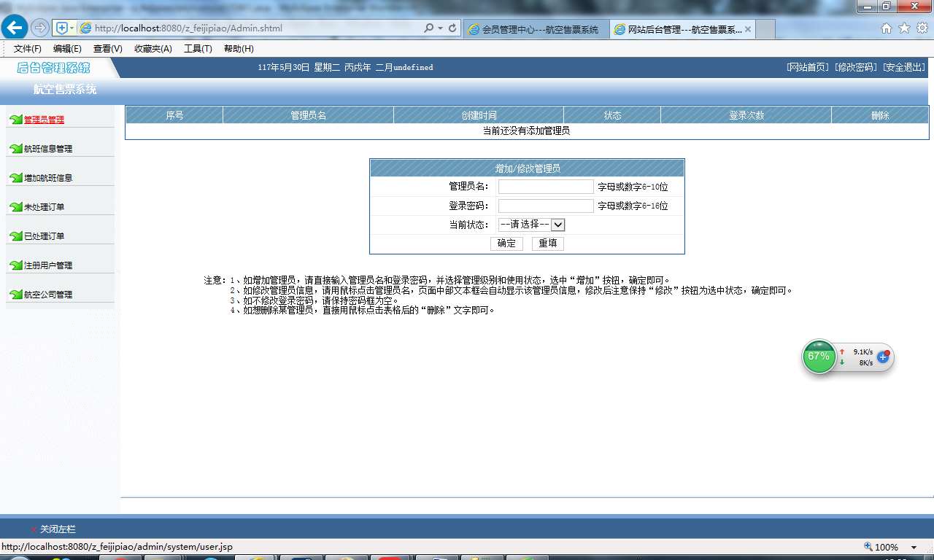
Task: Click green arrow icon beside 已处理订单
Action: [15, 236]
